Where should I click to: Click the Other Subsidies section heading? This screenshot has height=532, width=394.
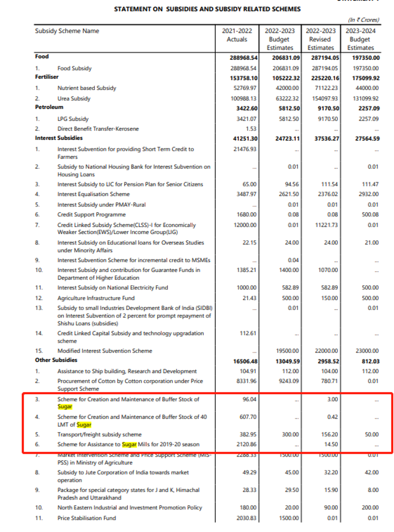(56, 360)
